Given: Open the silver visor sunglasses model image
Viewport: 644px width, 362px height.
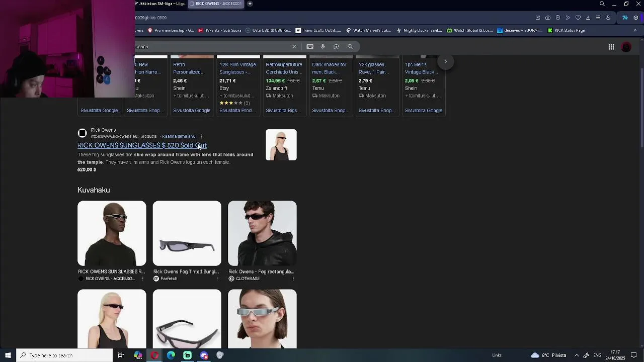Looking at the screenshot, I should coord(262,319).
